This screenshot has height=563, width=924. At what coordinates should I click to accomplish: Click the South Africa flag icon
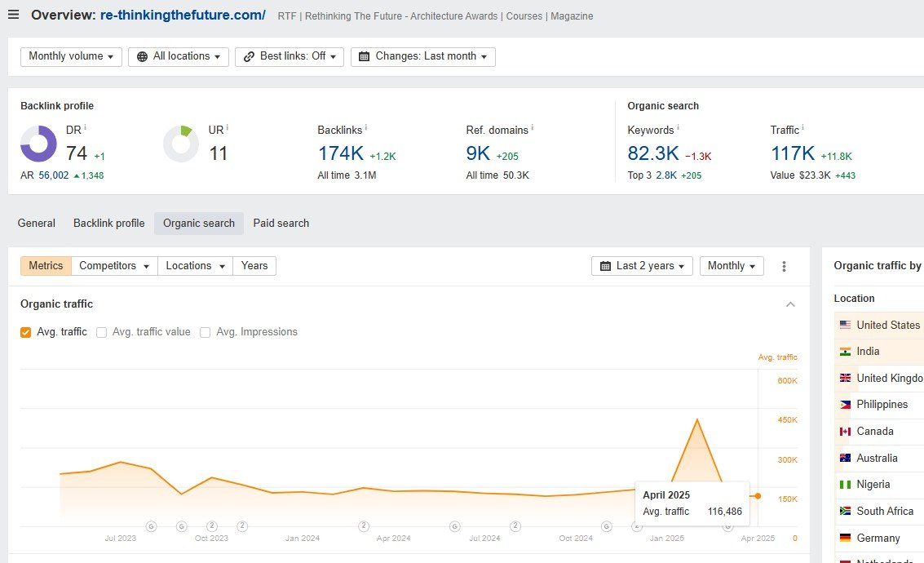pyautogui.click(x=845, y=512)
